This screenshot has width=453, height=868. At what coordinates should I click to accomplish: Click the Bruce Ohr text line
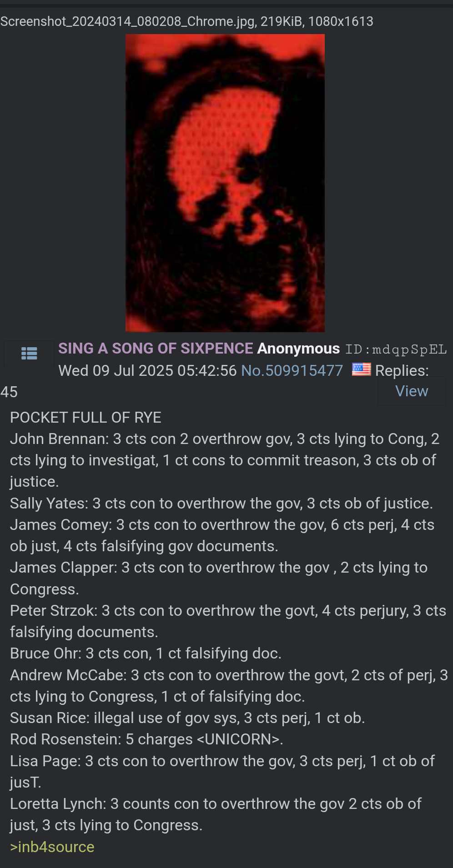click(146, 653)
